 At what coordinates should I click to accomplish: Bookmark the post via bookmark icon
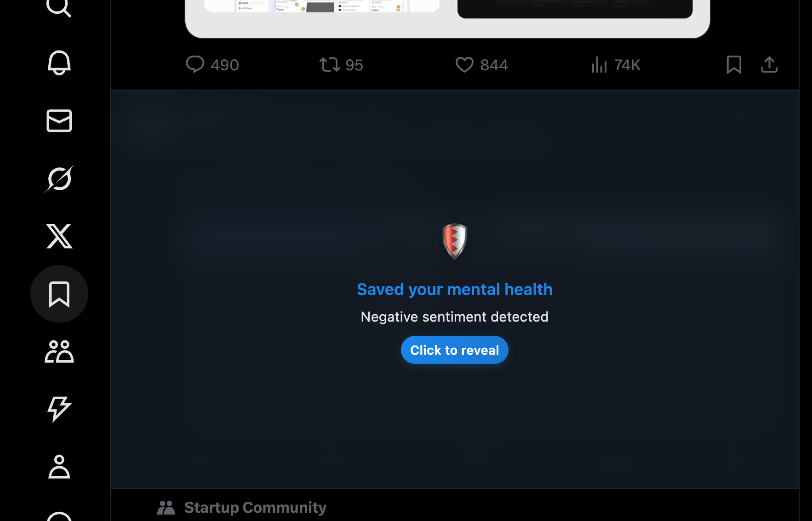(734, 65)
